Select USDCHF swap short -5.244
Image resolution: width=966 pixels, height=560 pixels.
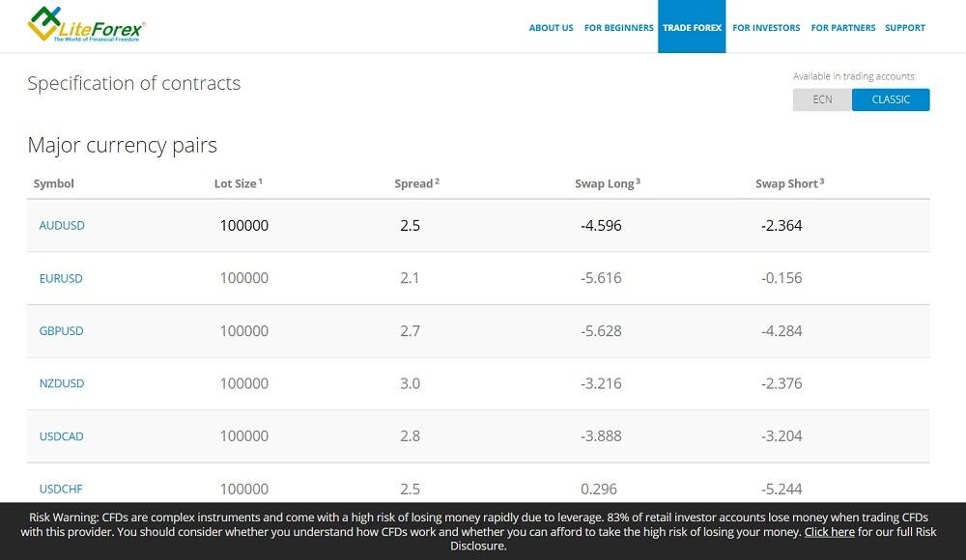(x=781, y=490)
